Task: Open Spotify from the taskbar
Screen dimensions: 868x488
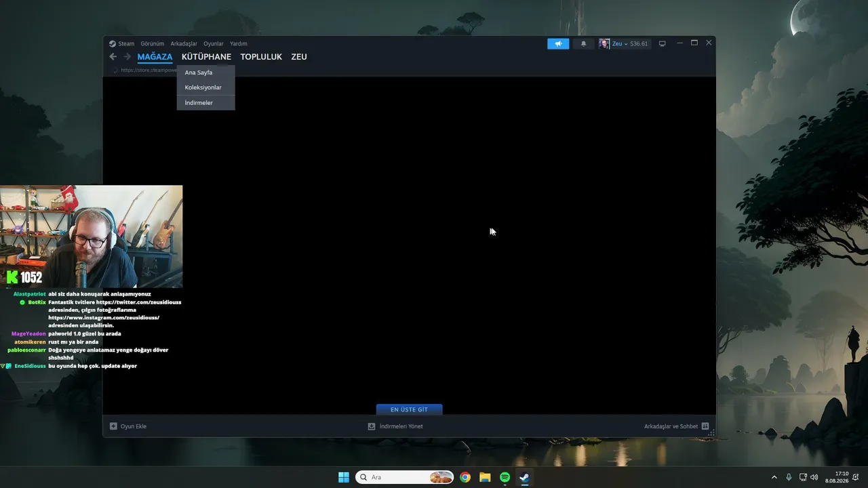Action: coord(505,477)
